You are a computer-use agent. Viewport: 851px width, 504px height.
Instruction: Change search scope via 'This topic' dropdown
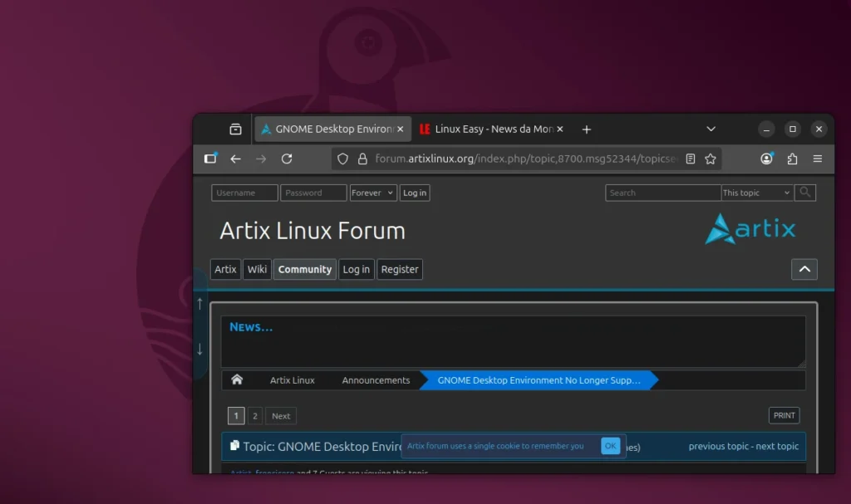[x=756, y=192]
